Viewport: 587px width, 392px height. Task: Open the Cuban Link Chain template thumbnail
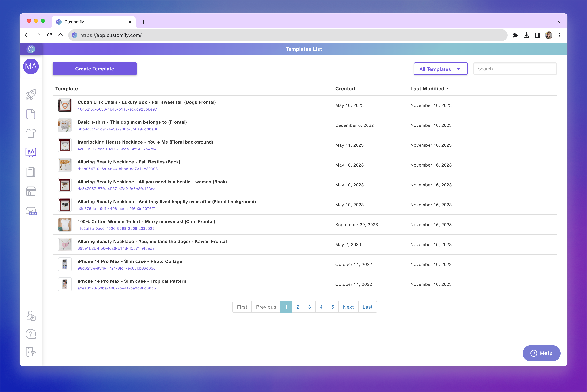coord(65,105)
